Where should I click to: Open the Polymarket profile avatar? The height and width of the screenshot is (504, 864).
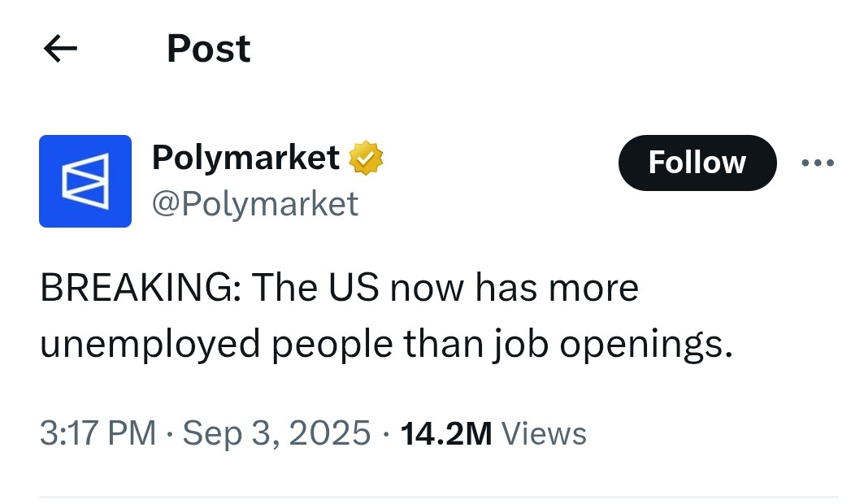pos(85,180)
